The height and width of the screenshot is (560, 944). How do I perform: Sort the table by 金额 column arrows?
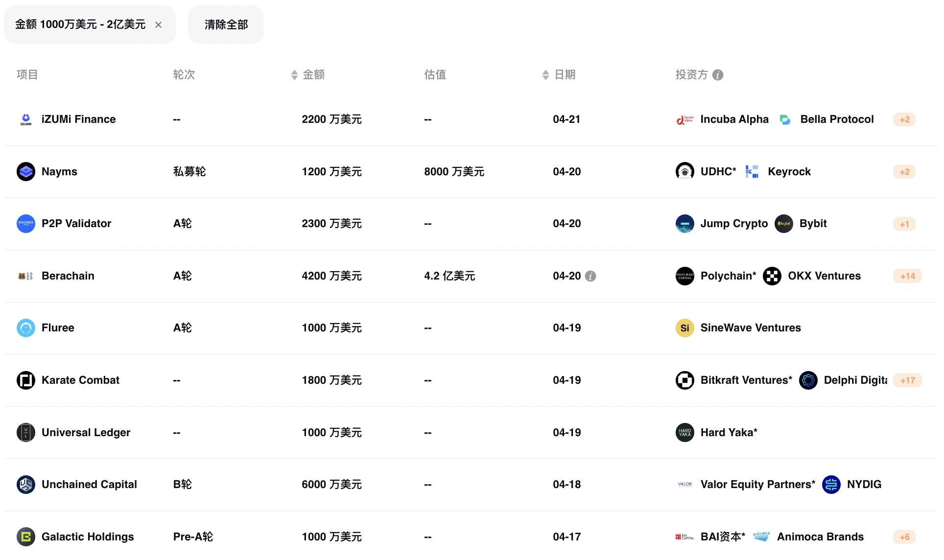point(294,75)
